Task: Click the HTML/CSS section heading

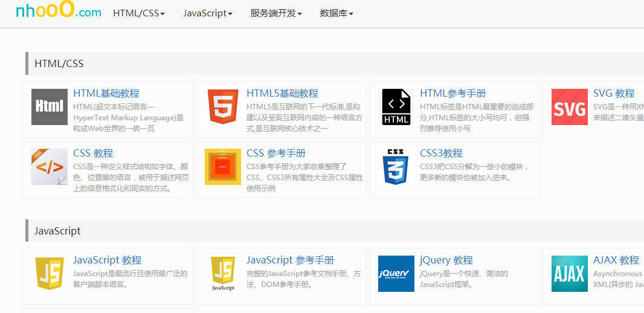Action: [59, 63]
